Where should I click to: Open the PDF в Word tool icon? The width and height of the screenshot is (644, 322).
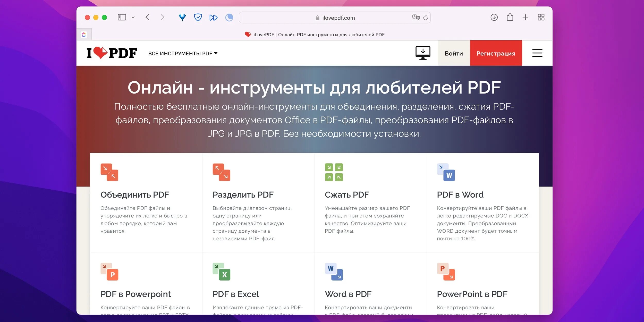coord(446,172)
